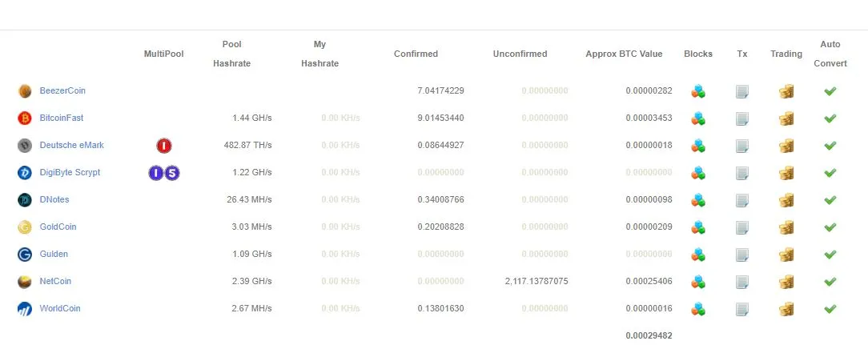Screen dimensions: 868x345
Task: Open the BeezerCoin link
Action: point(62,90)
